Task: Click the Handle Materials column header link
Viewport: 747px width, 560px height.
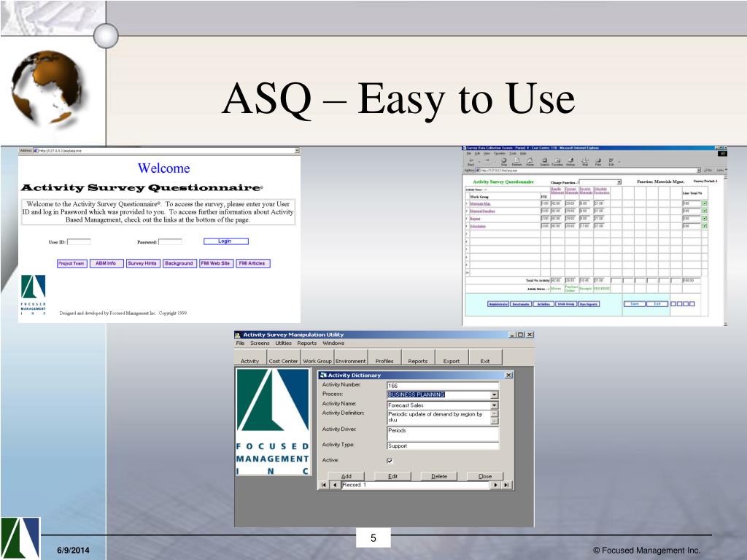Action: coord(557,190)
